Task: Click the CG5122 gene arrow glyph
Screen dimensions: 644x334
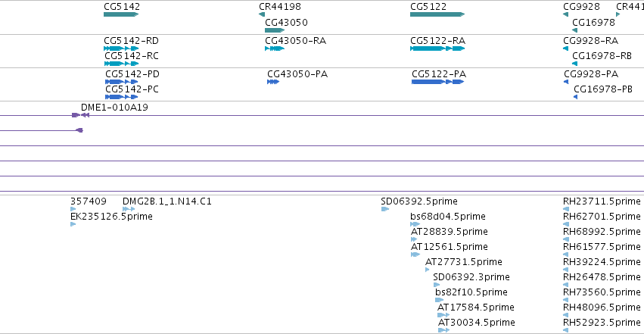Action: point(437,14)
